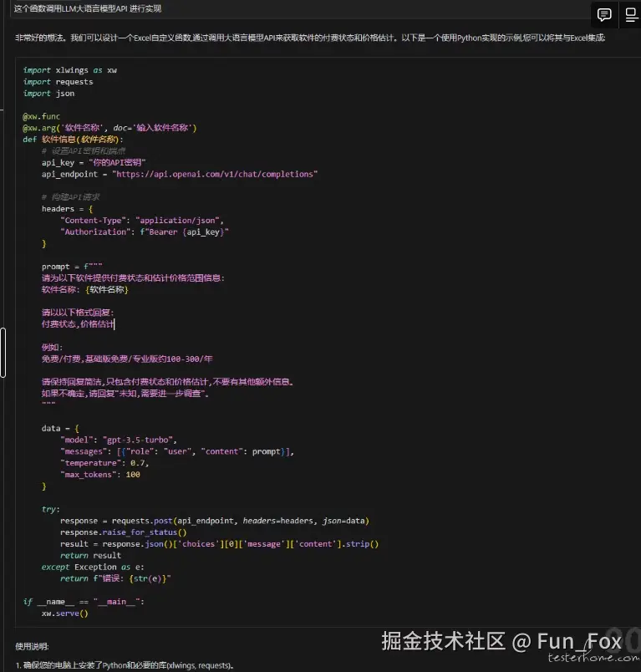
Task: Click the prompt line '请以以下格式回复:'
Action: (78, 313)
